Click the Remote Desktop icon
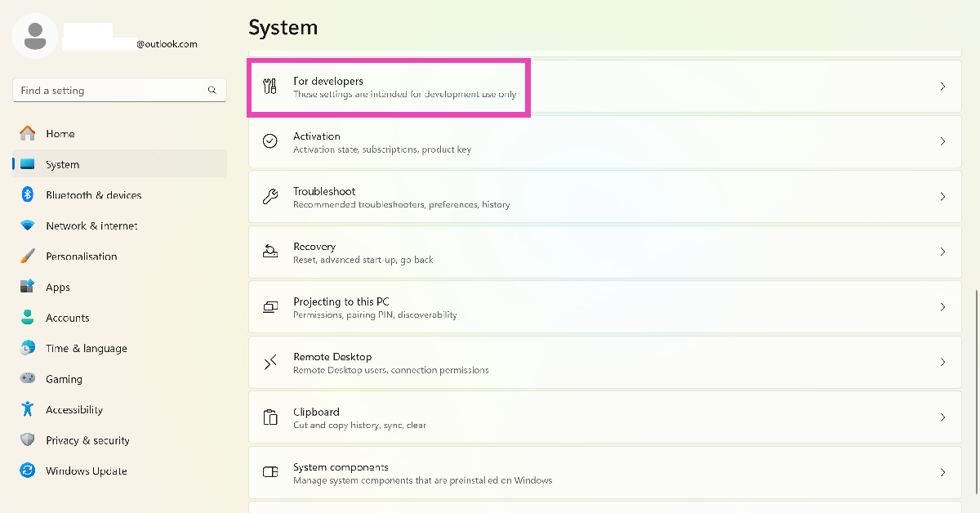 270,362
